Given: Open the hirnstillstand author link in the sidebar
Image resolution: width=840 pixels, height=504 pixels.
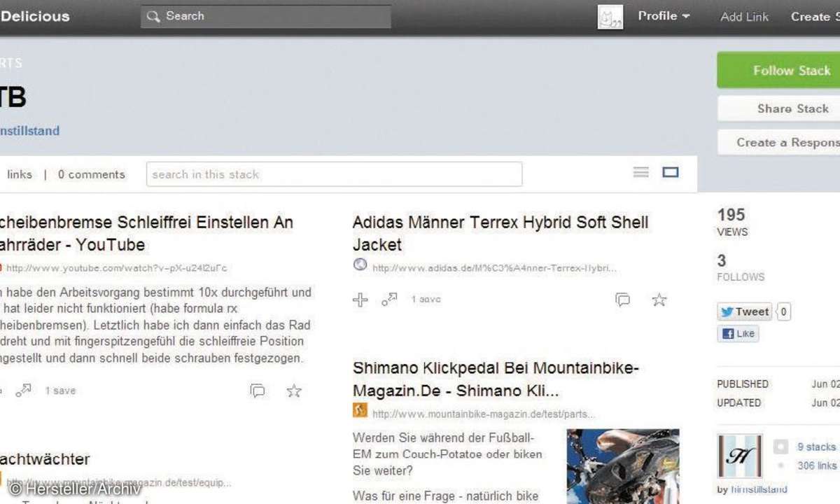Looking at the screenshot, I should pyautogui.click(x=759, y=489).
